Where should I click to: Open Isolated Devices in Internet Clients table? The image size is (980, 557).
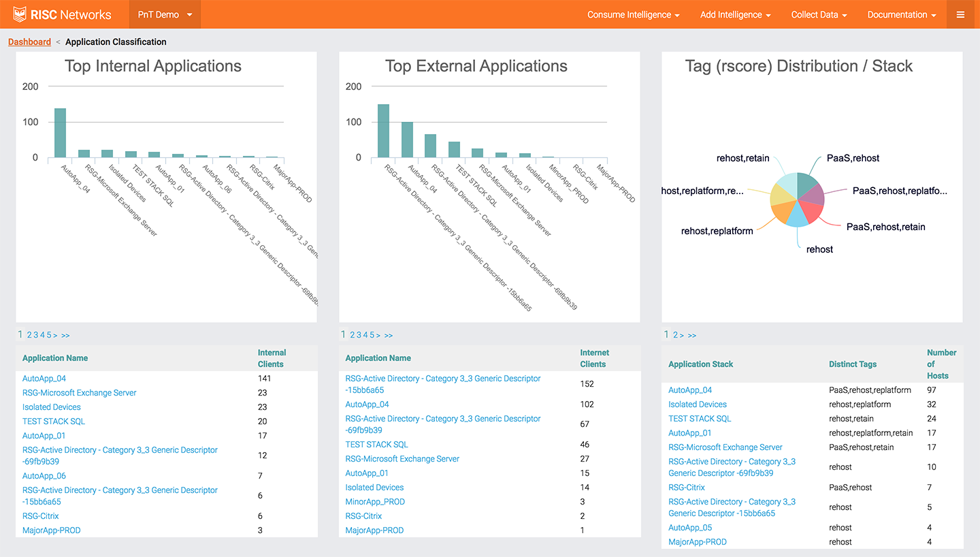tap(375, 488)
